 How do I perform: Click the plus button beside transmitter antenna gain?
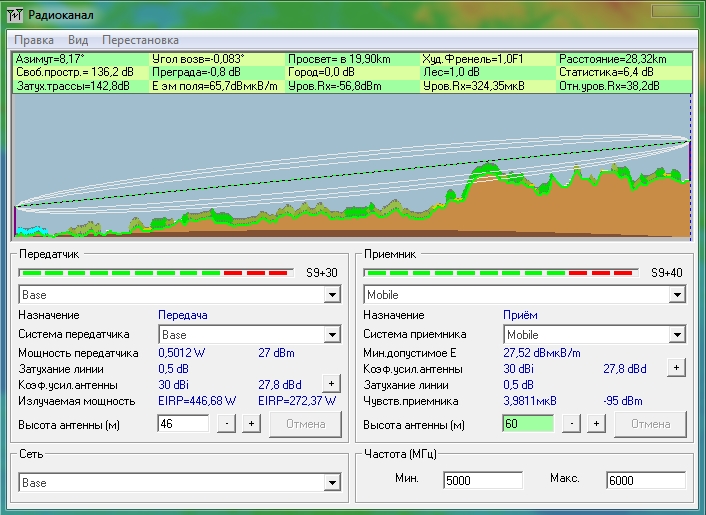[331, 384]
